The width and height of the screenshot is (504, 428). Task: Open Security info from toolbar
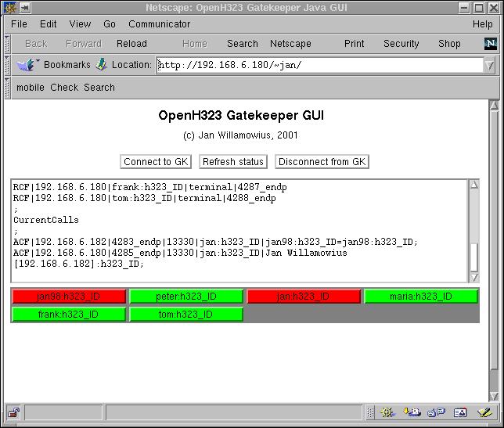tap(401, 44)
